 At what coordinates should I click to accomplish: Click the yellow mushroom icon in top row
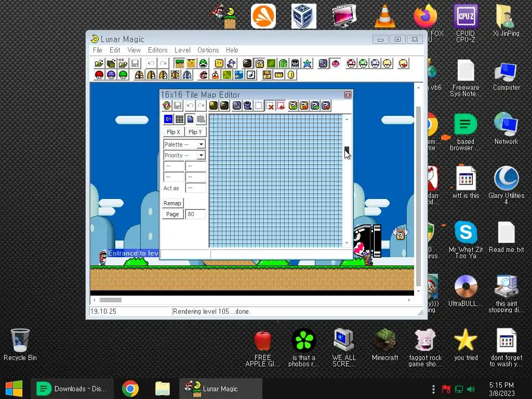pyautogui.click(x=387, y=63)
